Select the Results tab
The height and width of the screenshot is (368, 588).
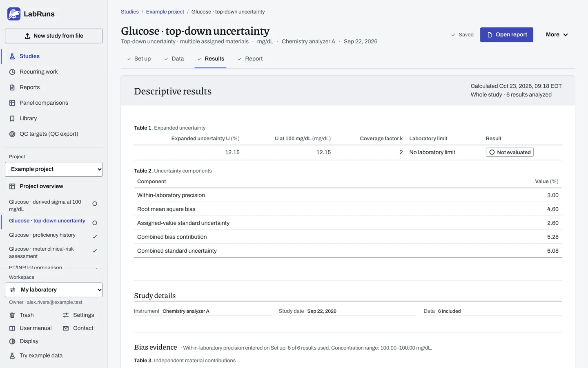[210, 59]
